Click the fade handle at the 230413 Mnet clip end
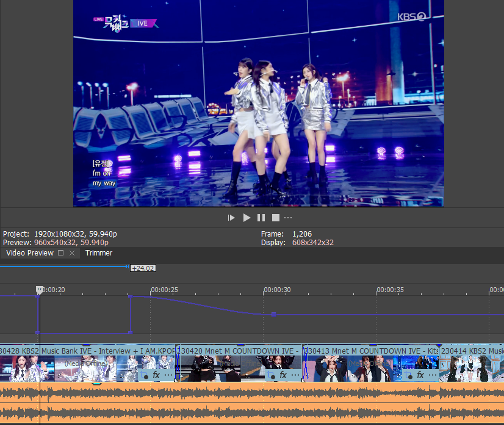This screenshot has width=504, height=425. 441,380
